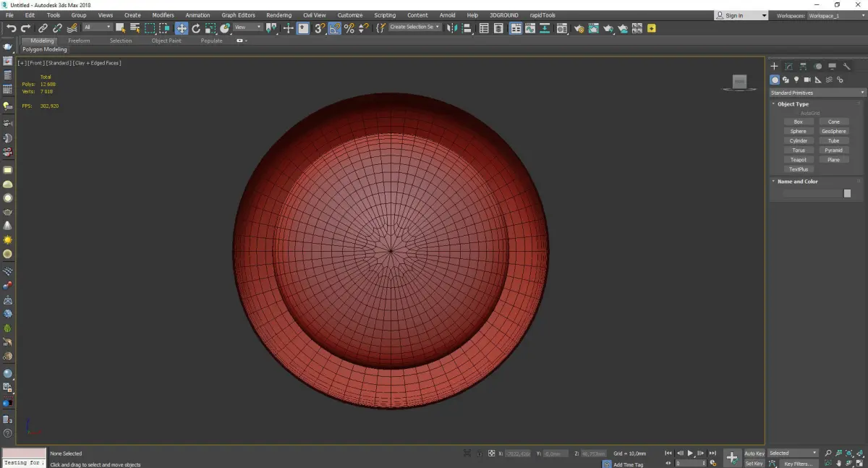Activate the Select and Rotate tool
The width and height of the screenshot is (868, 468).
click(196, 28)
